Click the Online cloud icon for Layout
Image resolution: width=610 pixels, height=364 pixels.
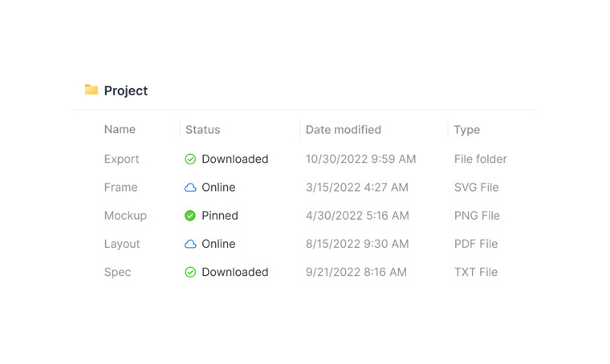[x=190, y=244]
